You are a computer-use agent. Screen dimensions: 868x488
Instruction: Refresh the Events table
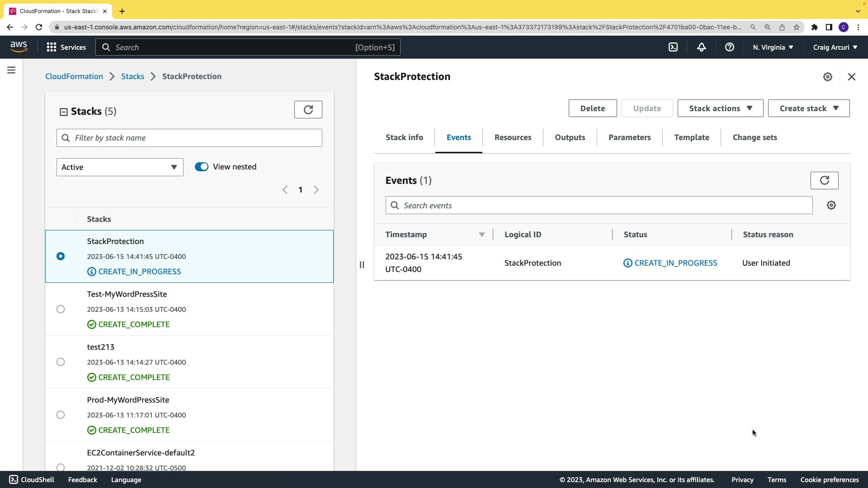click(824, 180)
